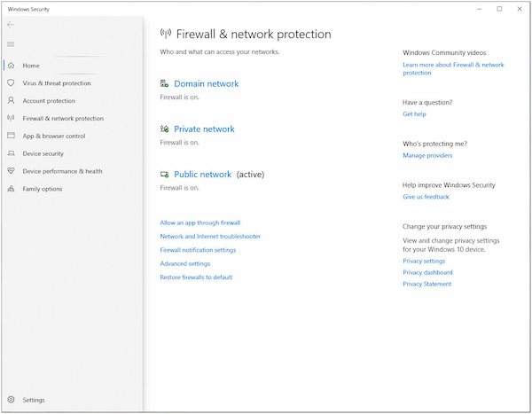
Task: Click the heart icon for Device performance & health
Action: [x=11, y=171]
